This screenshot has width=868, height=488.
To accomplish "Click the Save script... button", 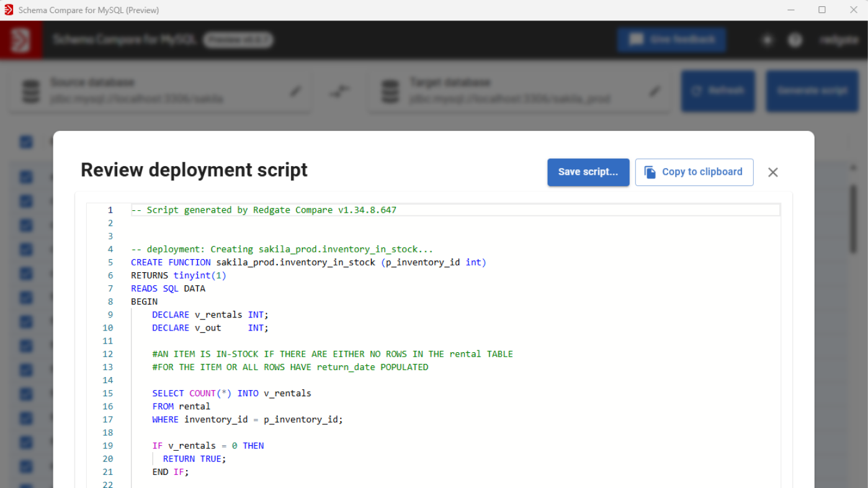I will click(x=588, y=172).
